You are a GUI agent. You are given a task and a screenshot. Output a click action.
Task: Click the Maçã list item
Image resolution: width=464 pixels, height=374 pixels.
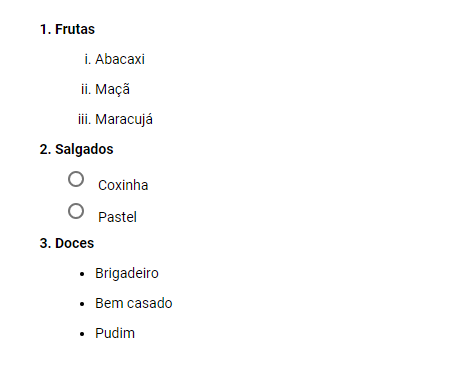113,89
